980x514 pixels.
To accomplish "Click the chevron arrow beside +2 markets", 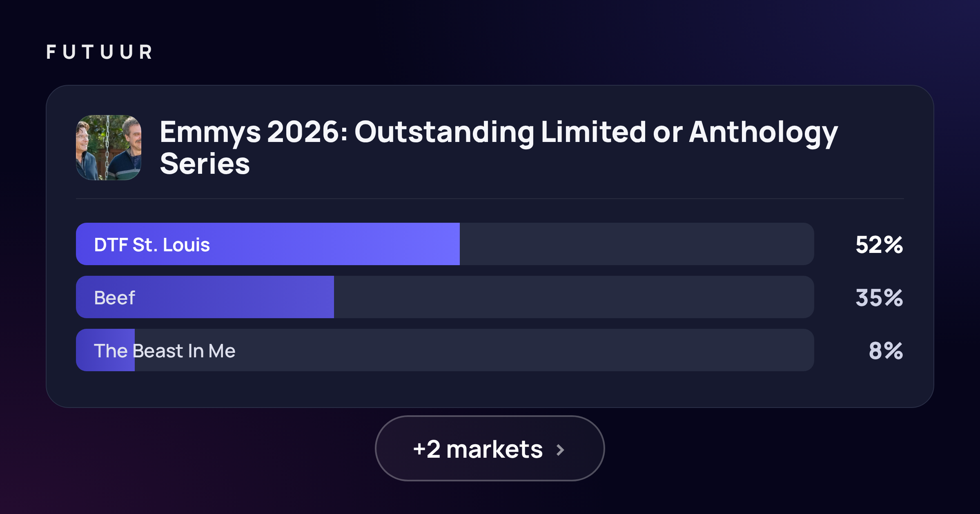I will 561,450.
